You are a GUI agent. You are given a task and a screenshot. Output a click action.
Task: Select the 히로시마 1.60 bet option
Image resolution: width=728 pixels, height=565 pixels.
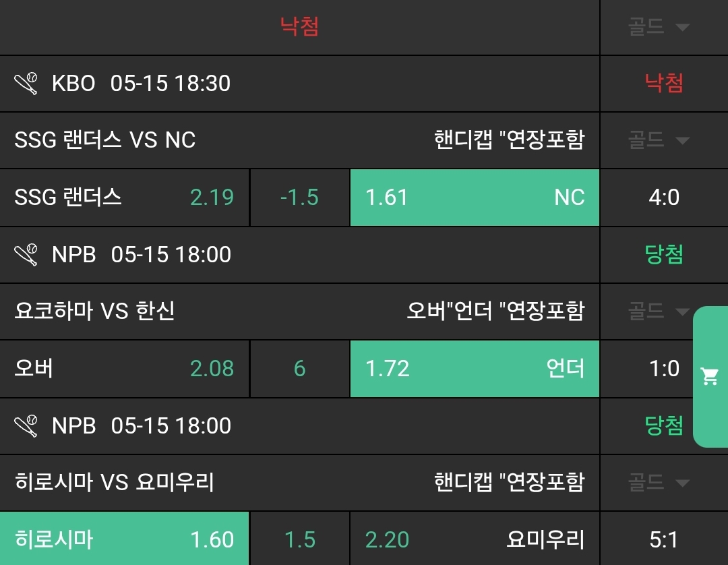pos(124,540)
